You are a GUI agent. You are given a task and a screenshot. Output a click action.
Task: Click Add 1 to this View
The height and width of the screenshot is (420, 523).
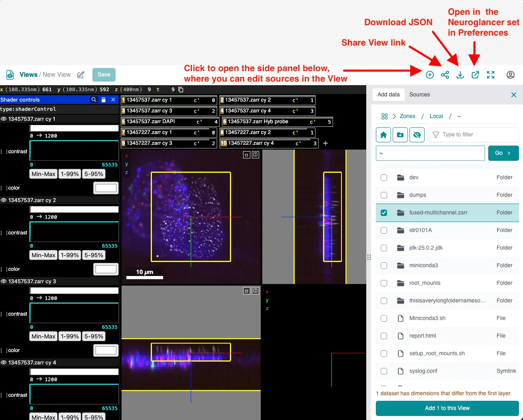[x=447, y=408]
